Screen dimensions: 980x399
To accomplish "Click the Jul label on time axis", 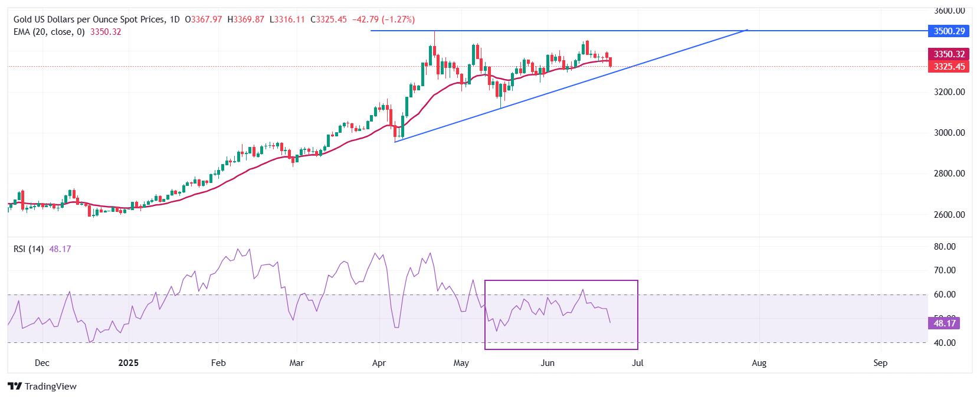I will 637,363.
